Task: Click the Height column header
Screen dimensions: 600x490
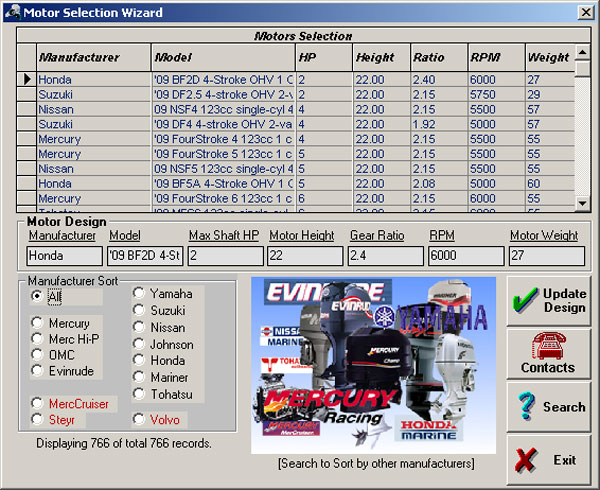Action: [382, 57]
